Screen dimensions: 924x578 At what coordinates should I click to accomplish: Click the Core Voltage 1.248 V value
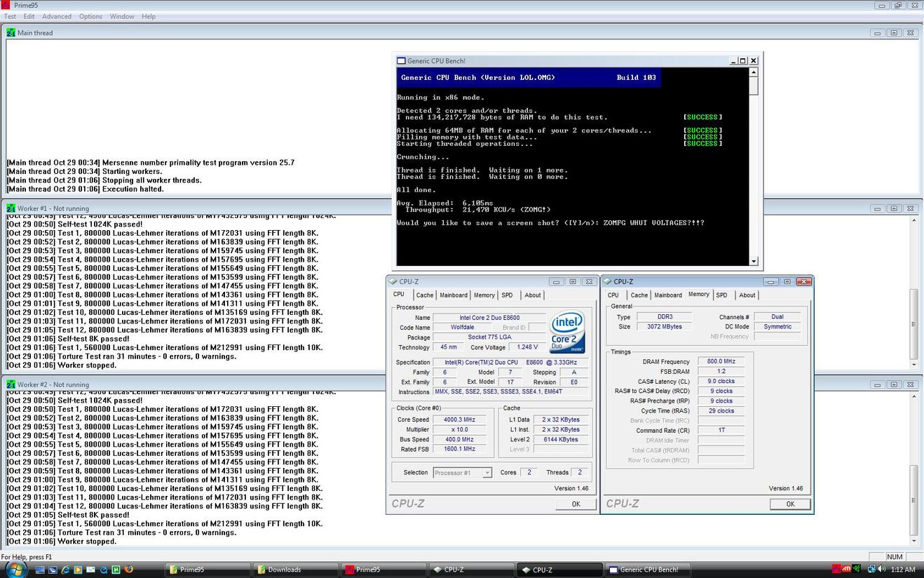click(526, 347)
